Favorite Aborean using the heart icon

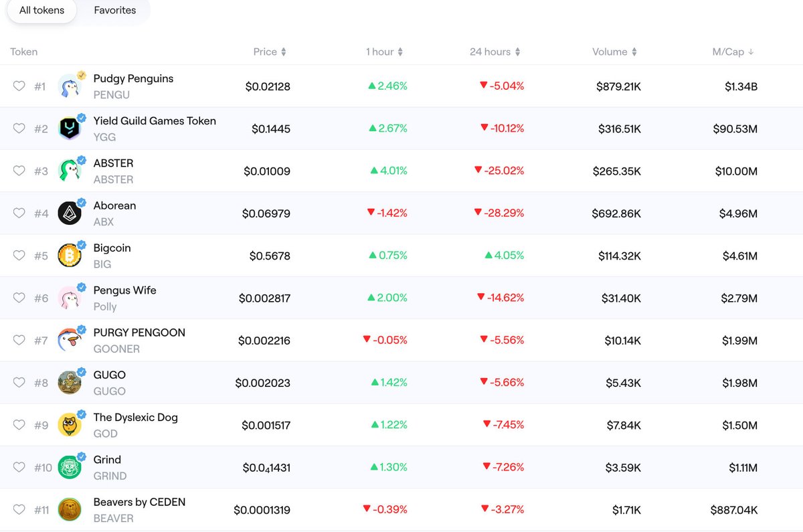(x=19, y=213)
